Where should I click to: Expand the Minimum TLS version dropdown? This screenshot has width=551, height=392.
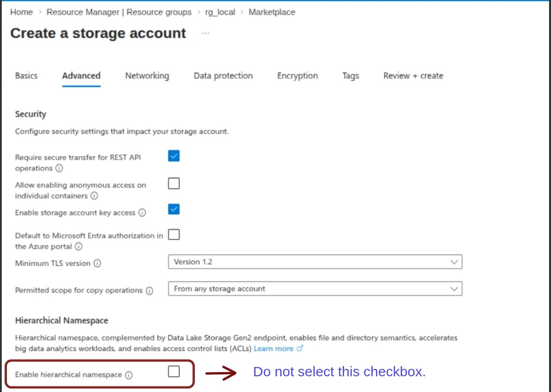(315, 262)
